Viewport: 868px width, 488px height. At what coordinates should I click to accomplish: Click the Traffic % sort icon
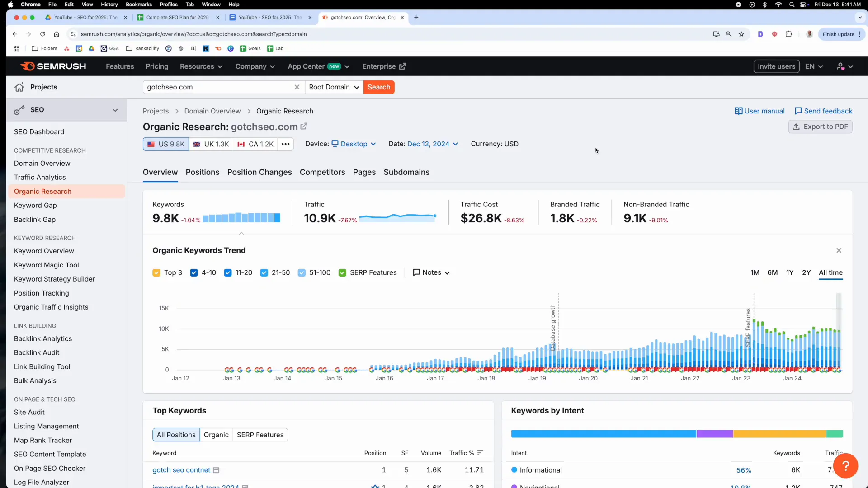[480, 453]
